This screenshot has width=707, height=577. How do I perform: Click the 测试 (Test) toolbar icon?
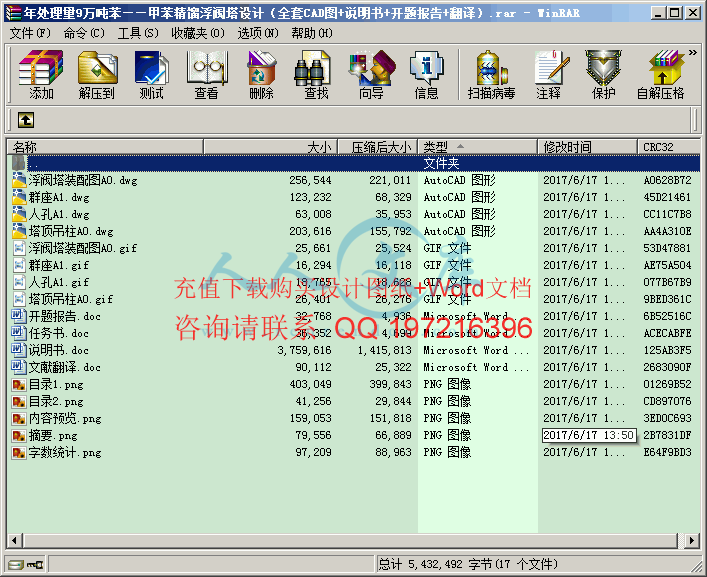(152, 75)
